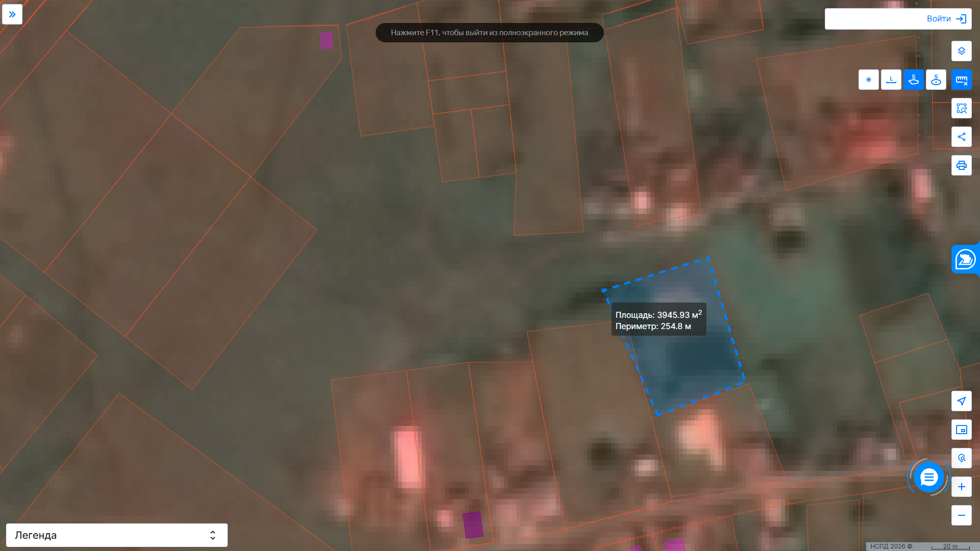Zoom in on the map
Image resolution: width=980 pixels, height=551 pixels.
(x=961, y=487)
